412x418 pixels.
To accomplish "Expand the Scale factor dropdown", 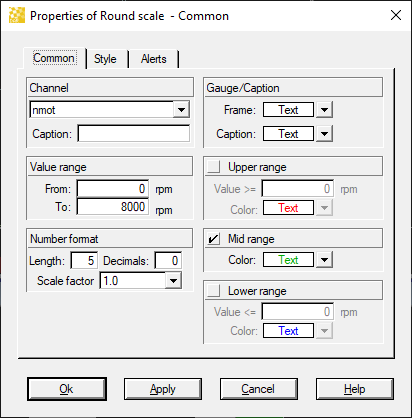I will pos(173,281).
